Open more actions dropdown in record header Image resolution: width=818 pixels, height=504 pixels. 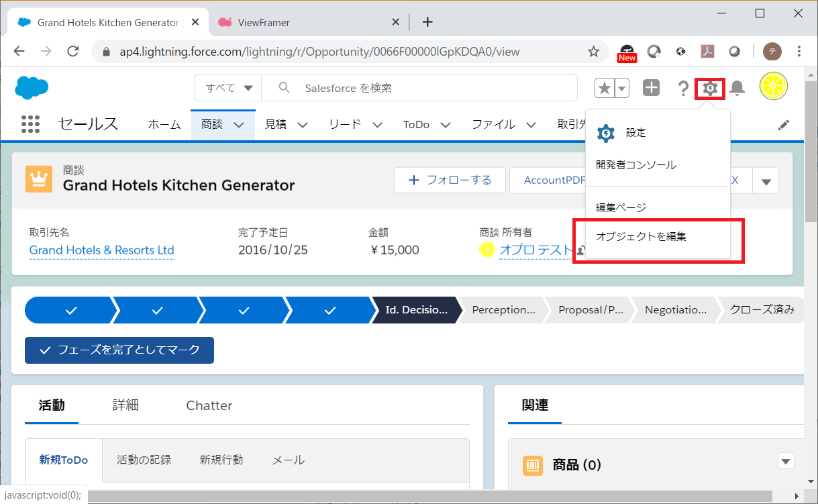click(x=766, y=181)
